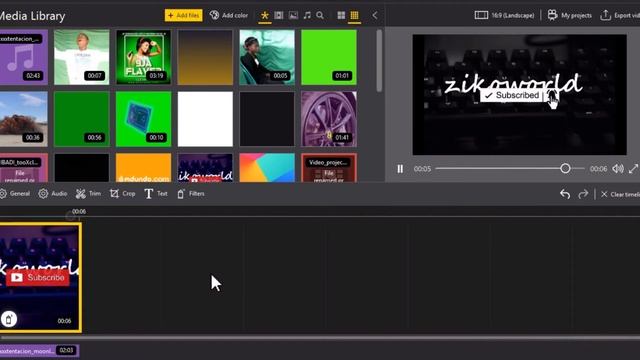Viewport: 640px width, 360px height.
Task: Select the Video_projec... file thumbnail
Action: click(x=329, y=167)
